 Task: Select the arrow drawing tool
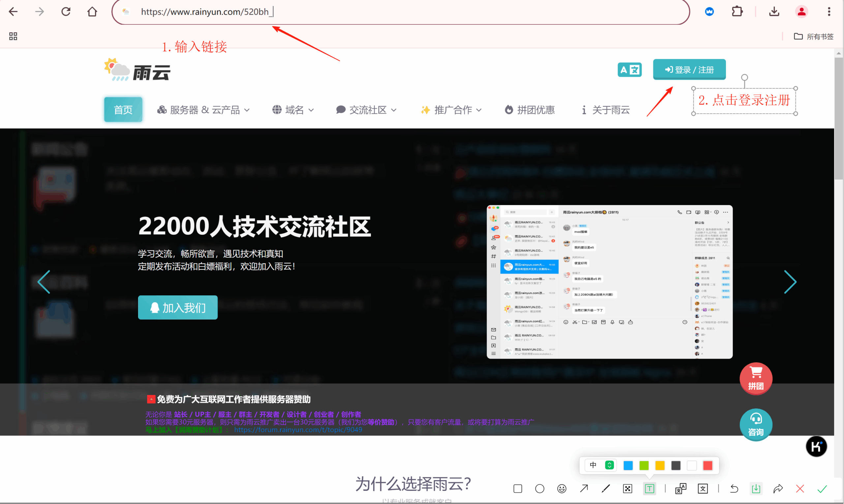(584, 489)
